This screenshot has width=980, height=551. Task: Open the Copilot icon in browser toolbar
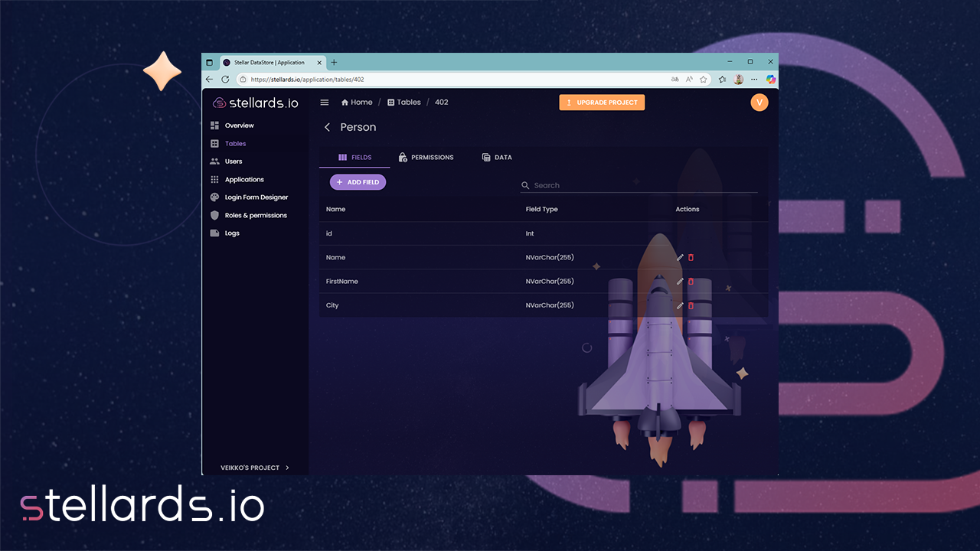pos(771,80)
